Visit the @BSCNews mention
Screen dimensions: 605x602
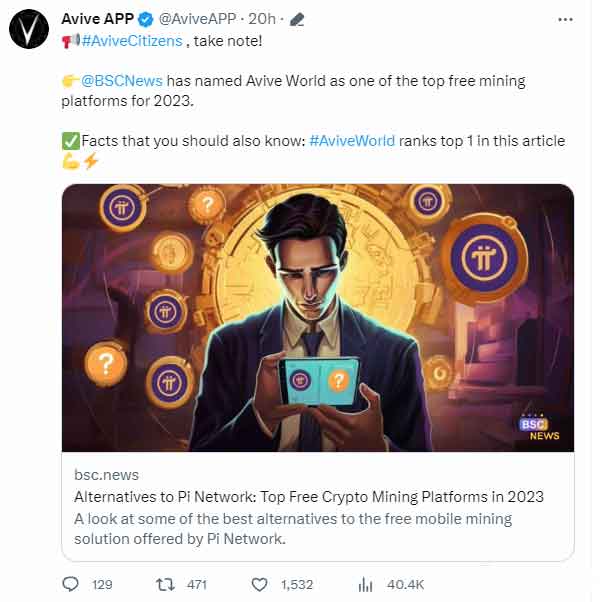(x=122, y=81)
